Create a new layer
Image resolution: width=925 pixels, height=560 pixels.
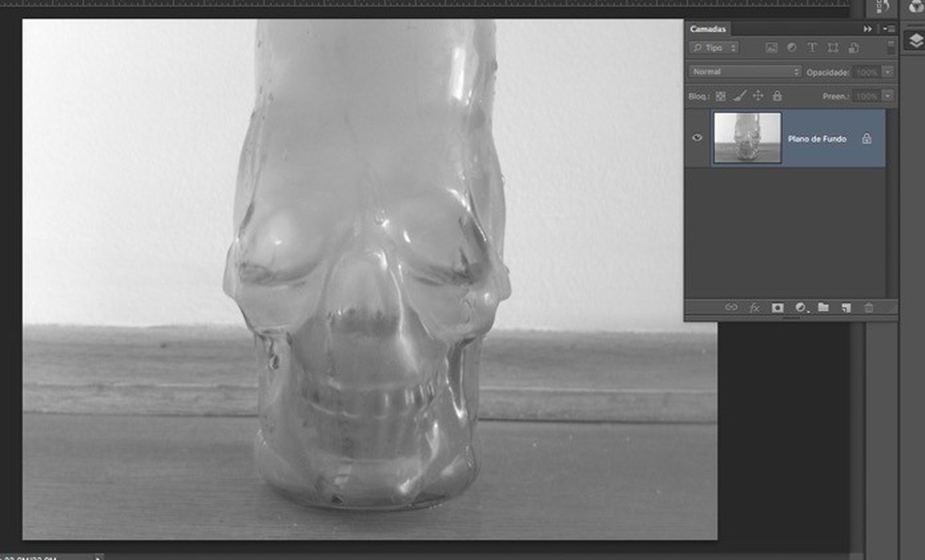coord(846,307)
